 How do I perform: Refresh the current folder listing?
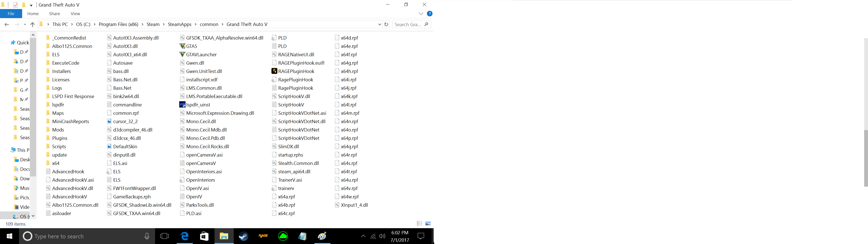(x=387, y=24)
